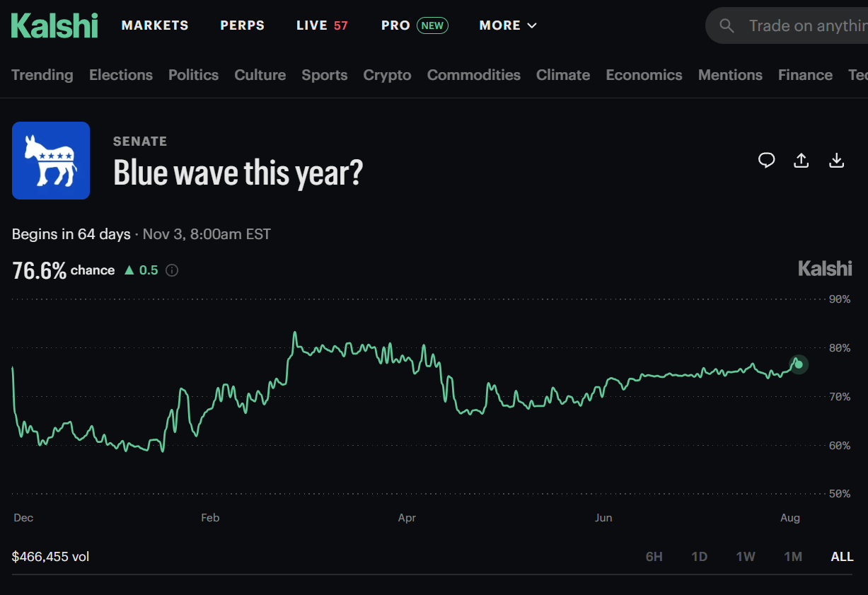Switch chart range to 1M
This screenshot has width=868, height=595.
click(x=793, y=557)
